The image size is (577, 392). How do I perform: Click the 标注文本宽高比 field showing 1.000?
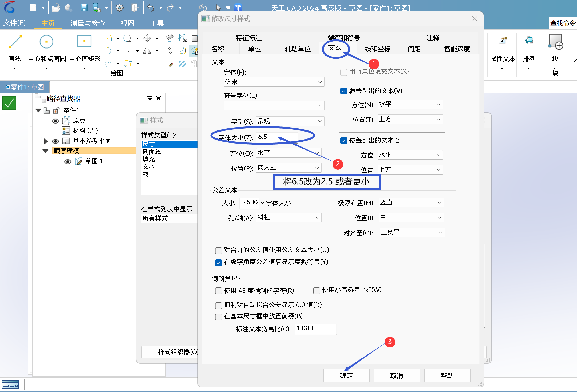(x=316, y=329)
